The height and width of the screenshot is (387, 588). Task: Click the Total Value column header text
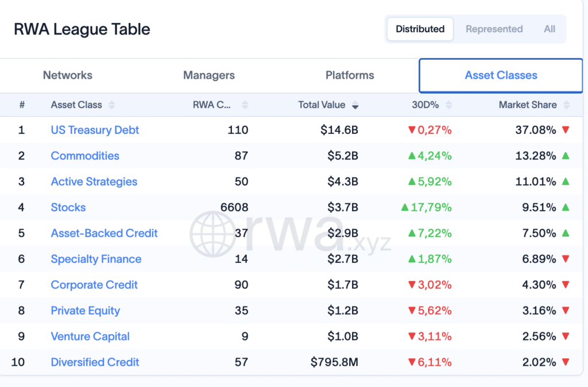322,105
